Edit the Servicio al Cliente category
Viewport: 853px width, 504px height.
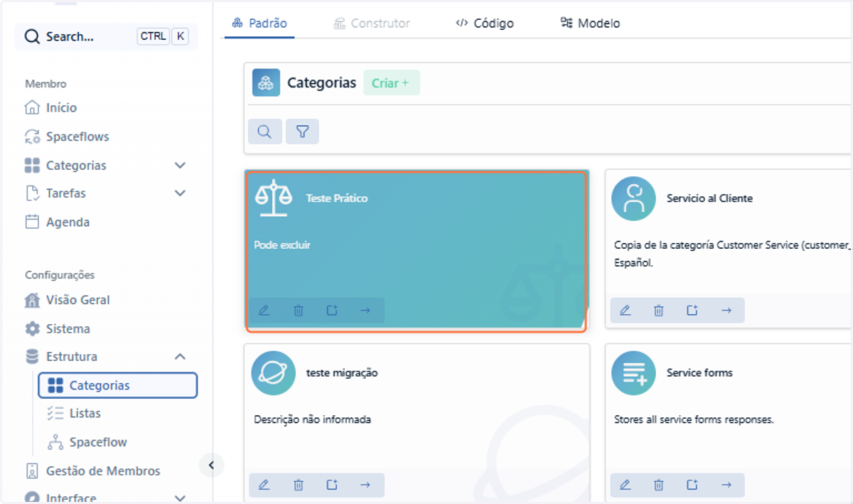tap(625, 311)
